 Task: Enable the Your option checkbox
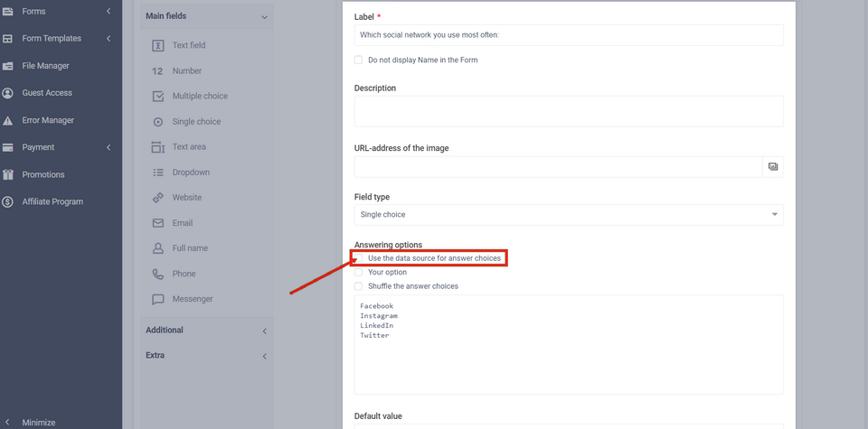(358, 272)
